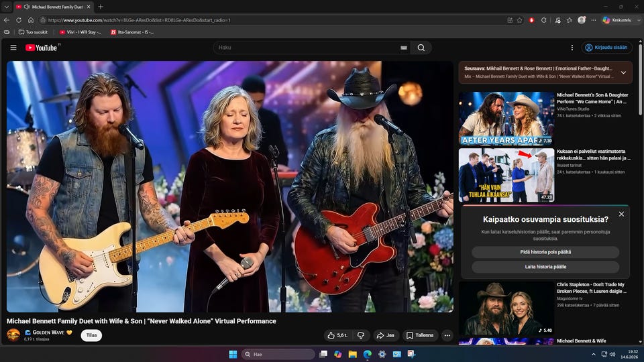Open the YouTube hamburger guide menu
This screenshot has height=362, width=644.
click(x=13, y=48)
